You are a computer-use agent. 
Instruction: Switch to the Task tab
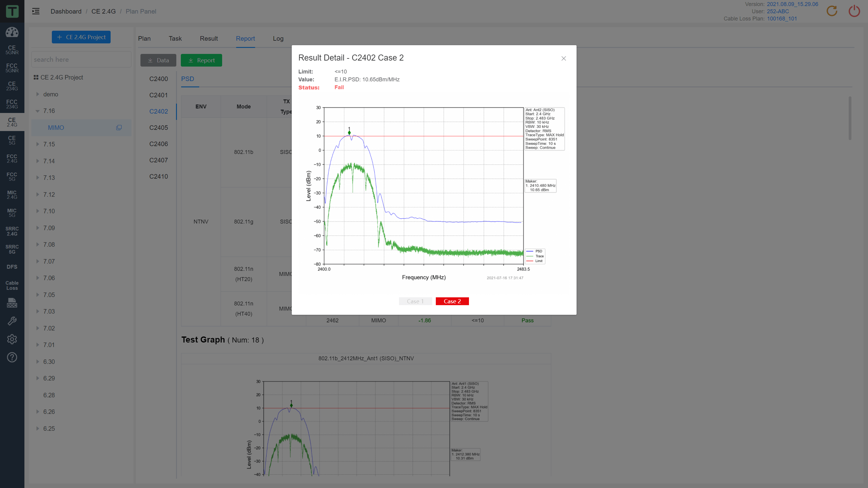175,38
